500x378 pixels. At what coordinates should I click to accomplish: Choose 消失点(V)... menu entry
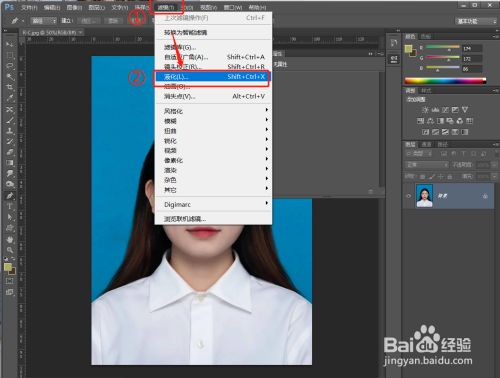tap(213, 96)
